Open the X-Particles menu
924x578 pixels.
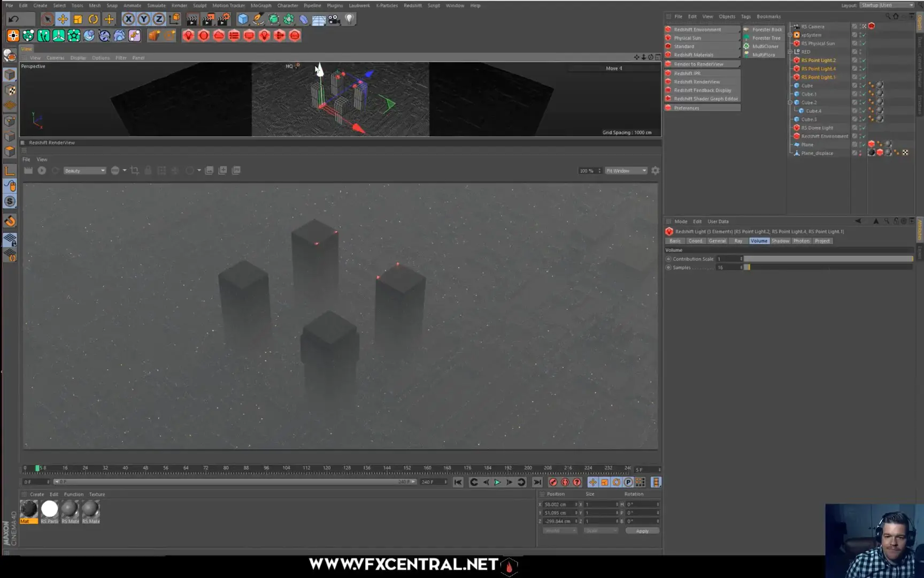pos(387,5)
